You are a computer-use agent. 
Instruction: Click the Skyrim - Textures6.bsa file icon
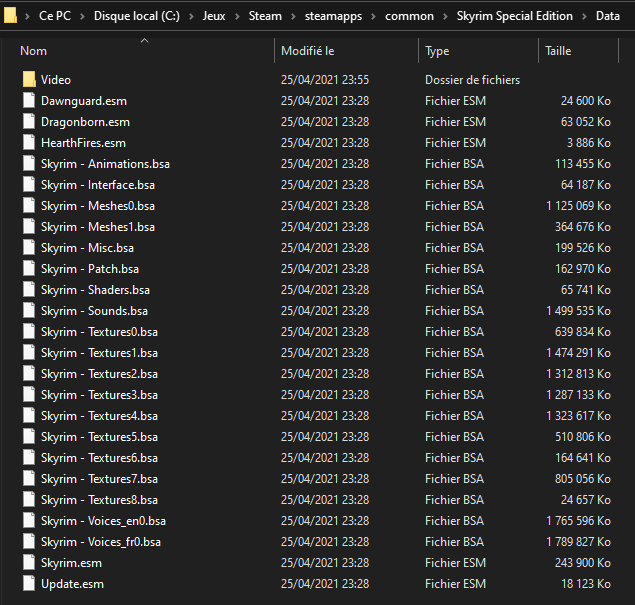[29, 458]
